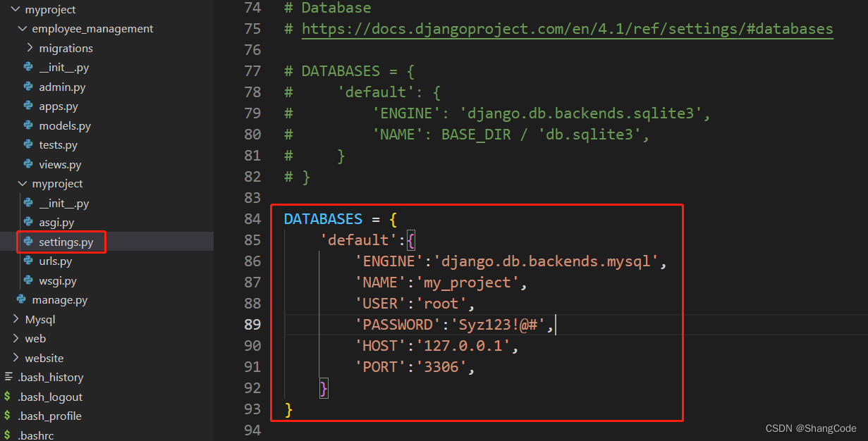Click 'my_project' database name string
Image resolution: width=868 pixels, height=441 pixels.
click(x=472, y=282)
